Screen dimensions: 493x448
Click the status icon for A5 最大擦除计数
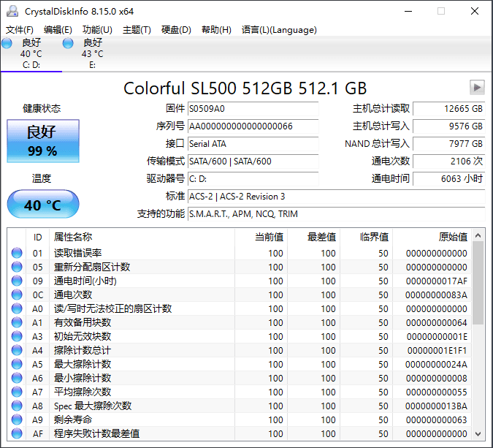point(17,364)
